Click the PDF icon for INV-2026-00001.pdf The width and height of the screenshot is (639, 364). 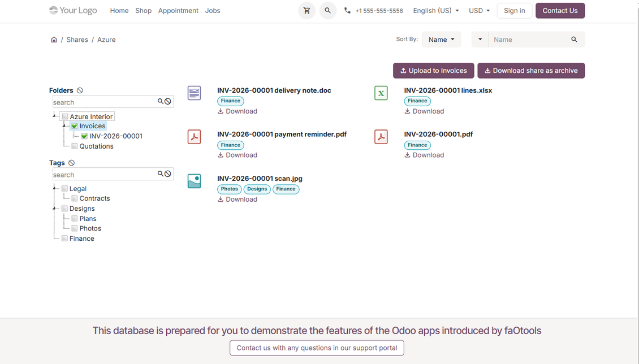coord(381,137)
